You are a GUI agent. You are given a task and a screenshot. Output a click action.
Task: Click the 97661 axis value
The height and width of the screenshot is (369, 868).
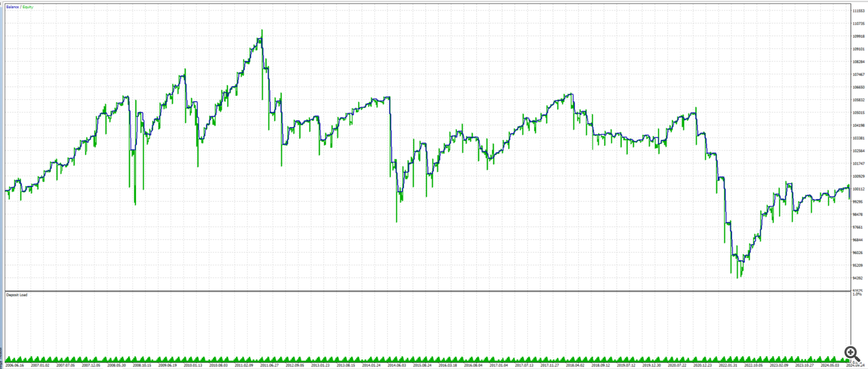858,227
